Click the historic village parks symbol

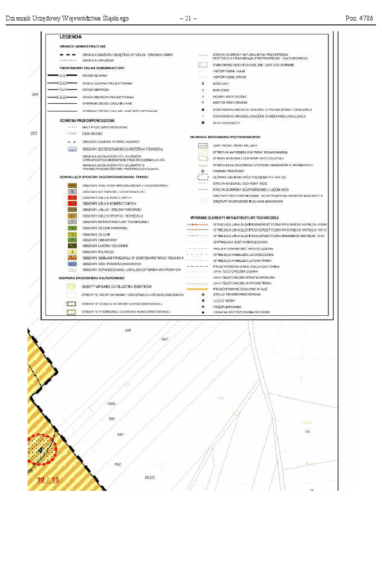[x=203, y=145]
